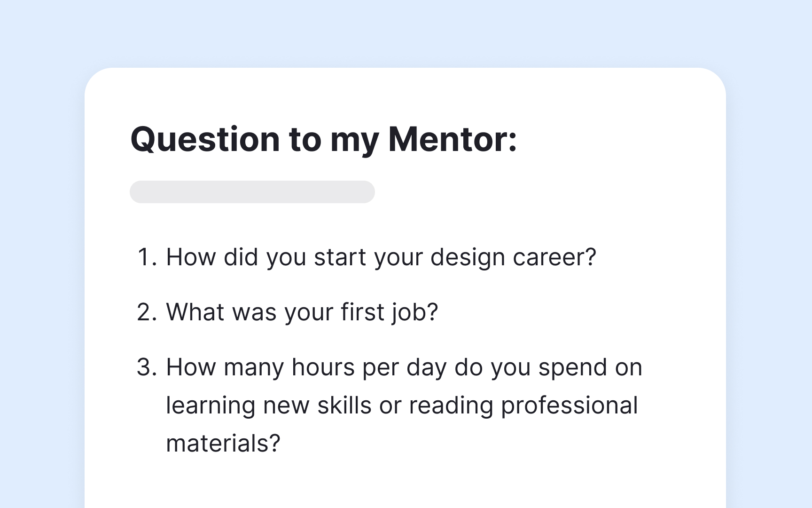Select the "How did you start" question line
The image size is (812, 508).
coord(381,257)
